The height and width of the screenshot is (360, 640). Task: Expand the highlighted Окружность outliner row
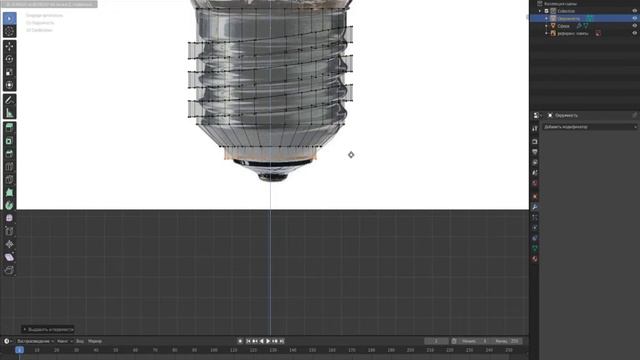coord(547,18)
